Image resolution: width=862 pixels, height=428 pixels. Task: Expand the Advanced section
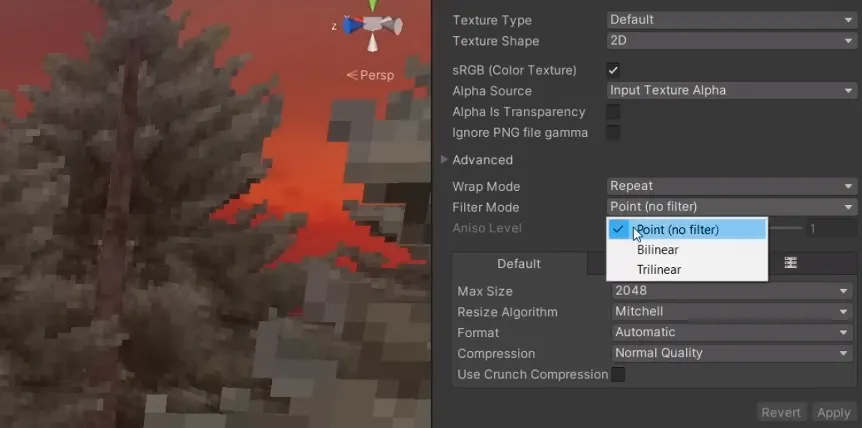(x=445, y=160)
